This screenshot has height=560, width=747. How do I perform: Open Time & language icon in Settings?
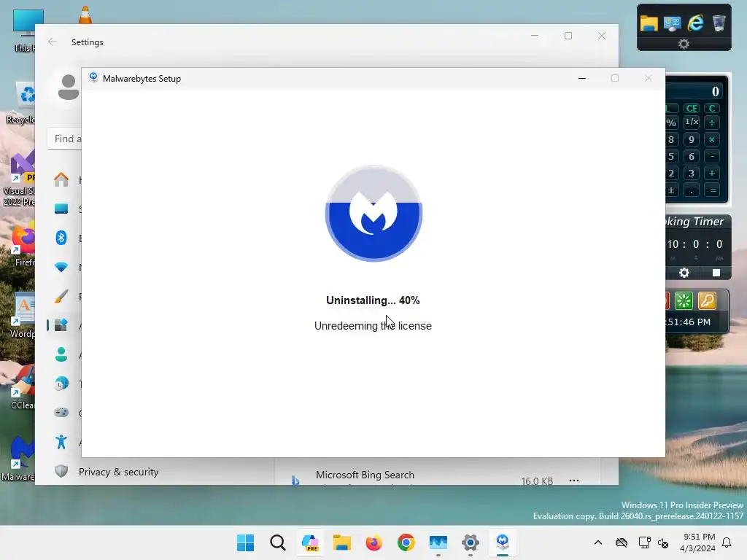point(61,384)
